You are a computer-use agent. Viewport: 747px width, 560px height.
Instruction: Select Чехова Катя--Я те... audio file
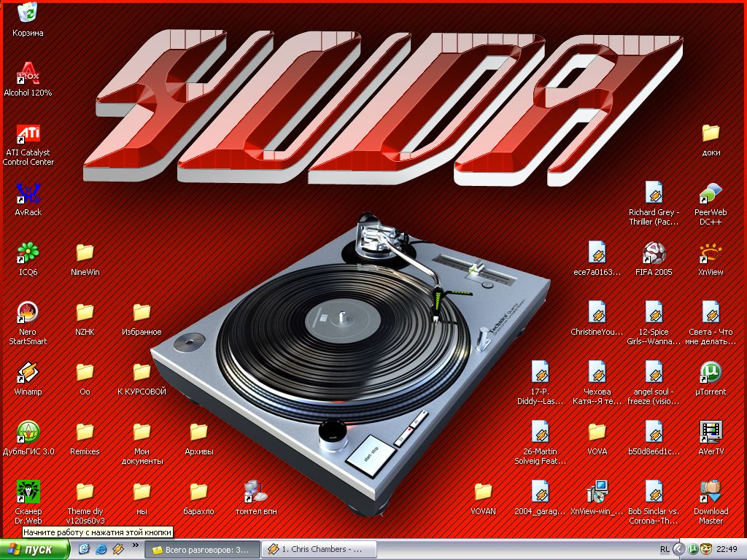point(597,383)
